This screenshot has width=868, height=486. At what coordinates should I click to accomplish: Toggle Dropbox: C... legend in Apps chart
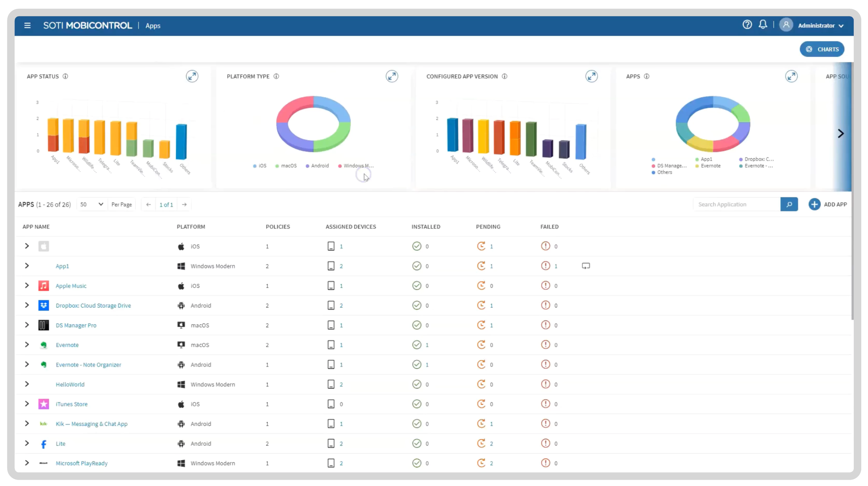pyautogui.click(x=756, y=159)
